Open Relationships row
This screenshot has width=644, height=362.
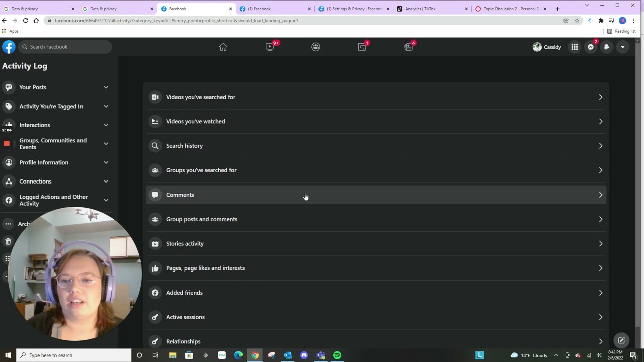(x=376, y=341)
